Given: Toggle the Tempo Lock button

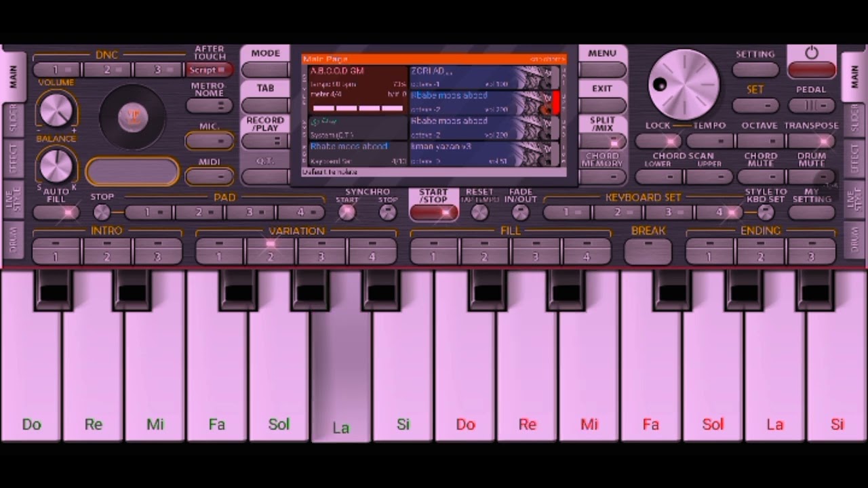Looking at the screenshot, I should pyautogui.click(x=658, y=141).
